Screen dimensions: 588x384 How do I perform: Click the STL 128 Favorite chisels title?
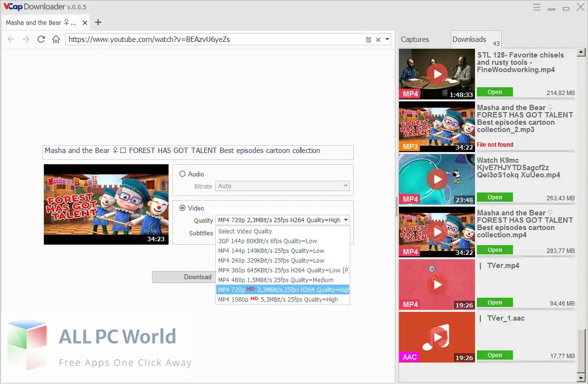520,62
